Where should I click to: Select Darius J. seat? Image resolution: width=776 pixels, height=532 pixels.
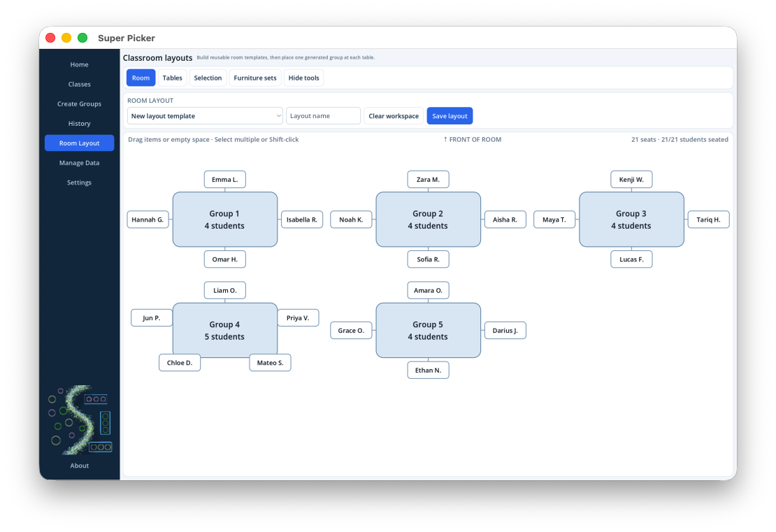coord(505,331)
